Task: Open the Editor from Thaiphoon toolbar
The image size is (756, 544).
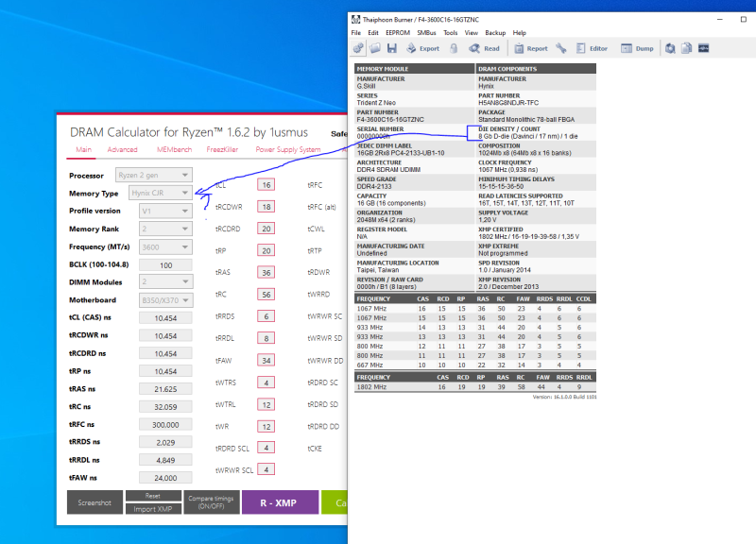Action: 593,48
